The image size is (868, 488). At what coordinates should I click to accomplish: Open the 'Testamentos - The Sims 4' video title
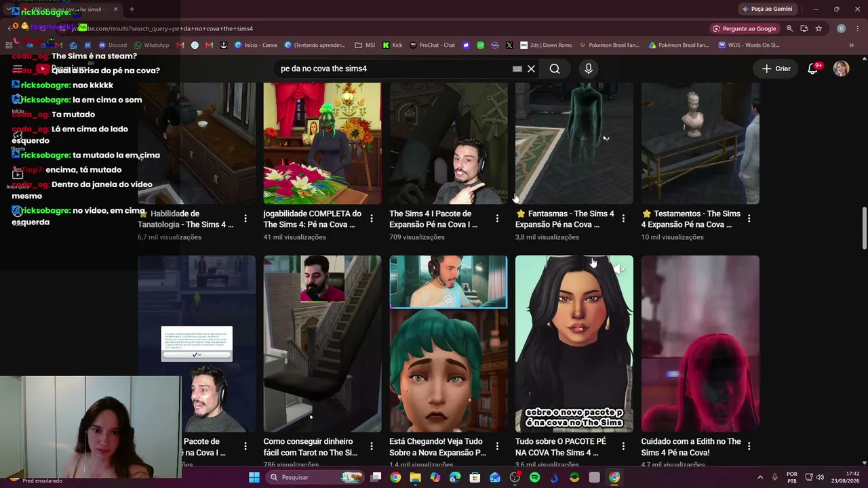[691, 219]
